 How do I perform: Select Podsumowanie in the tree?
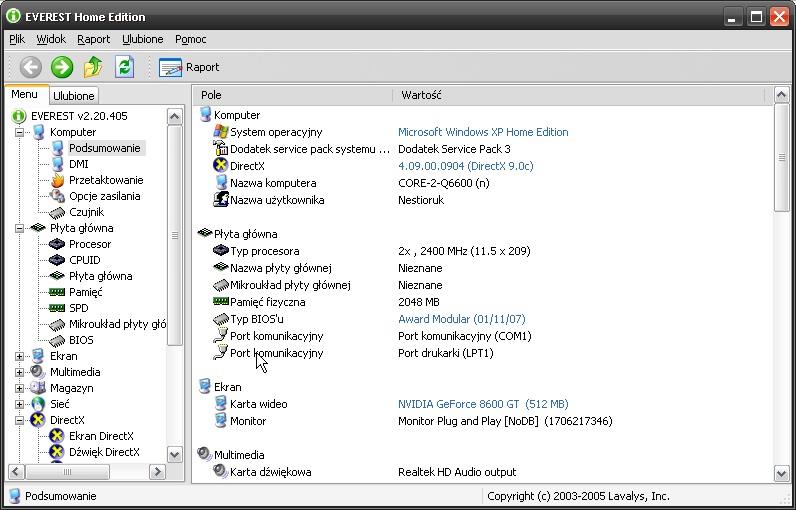(105, 148)
